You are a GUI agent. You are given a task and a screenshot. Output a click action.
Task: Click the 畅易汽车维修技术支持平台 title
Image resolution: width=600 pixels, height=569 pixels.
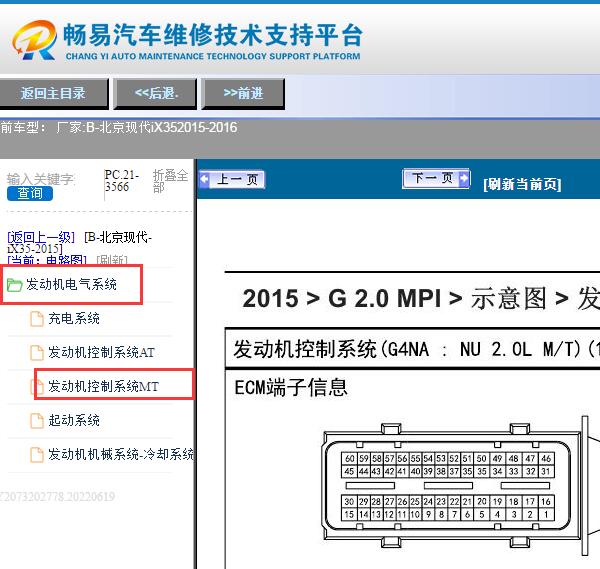(x=213, y=34)
